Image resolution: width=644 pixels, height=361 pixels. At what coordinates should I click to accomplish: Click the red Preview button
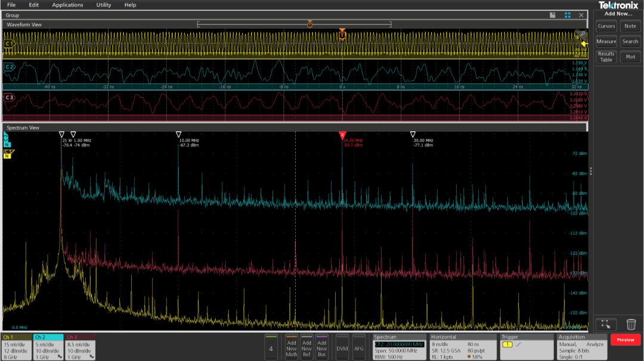point(625,340)
